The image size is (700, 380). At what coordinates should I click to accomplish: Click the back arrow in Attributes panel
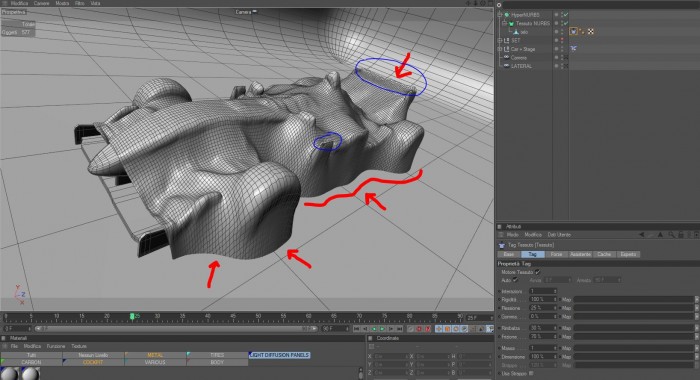coord(642,234)
